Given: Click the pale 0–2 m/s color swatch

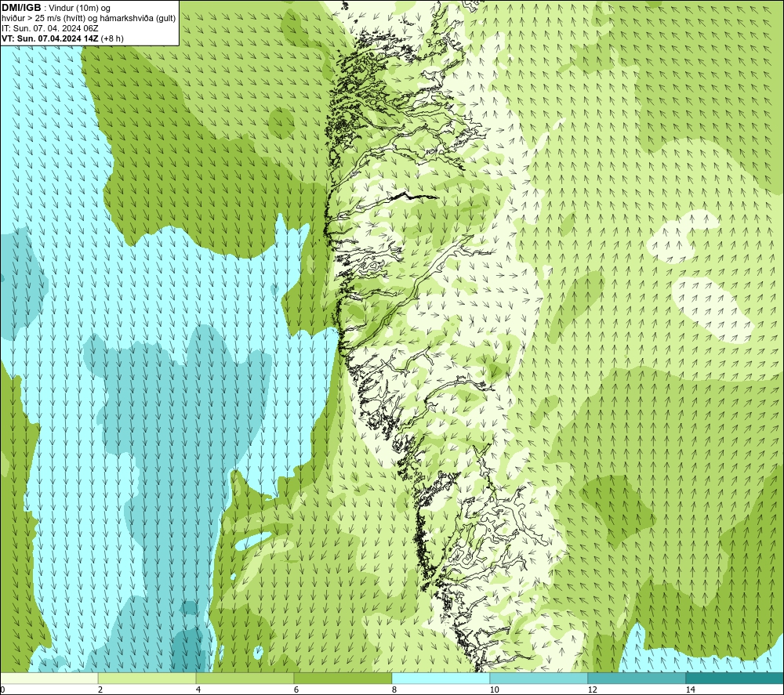Looking at the screenshot, I should pos(49,679).
